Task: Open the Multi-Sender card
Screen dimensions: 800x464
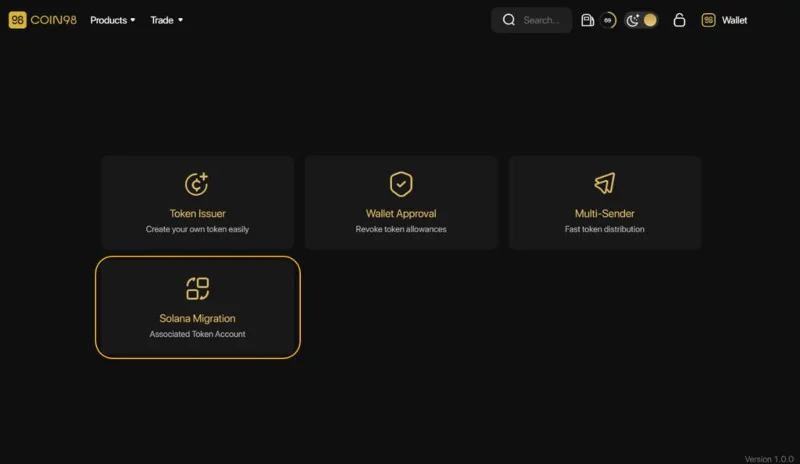Action: coord(605,203)
